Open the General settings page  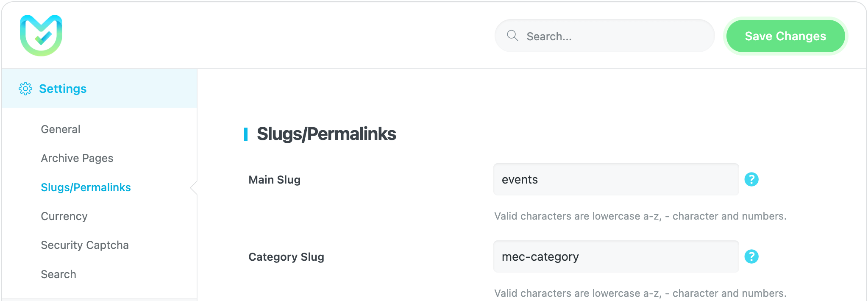(x=61, y=129)
